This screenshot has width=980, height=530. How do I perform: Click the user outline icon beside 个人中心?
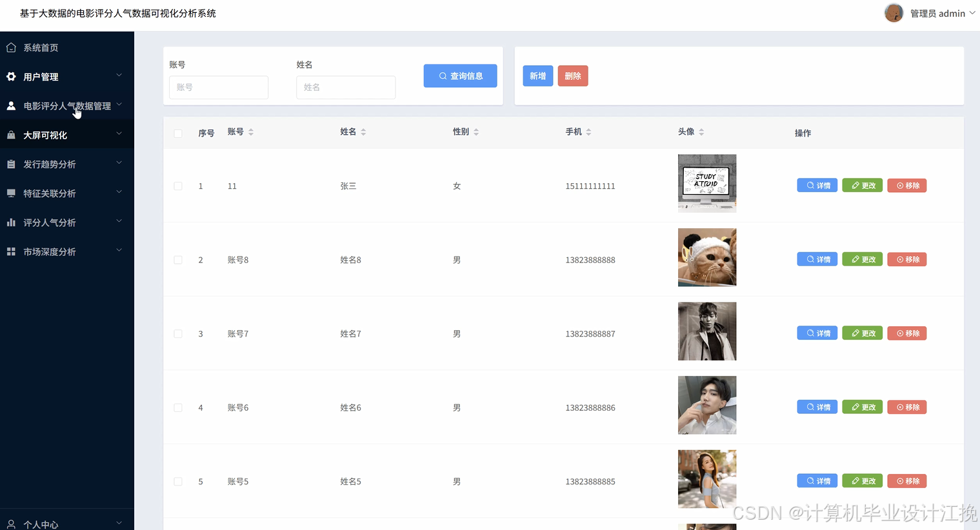tap(11, 524)
